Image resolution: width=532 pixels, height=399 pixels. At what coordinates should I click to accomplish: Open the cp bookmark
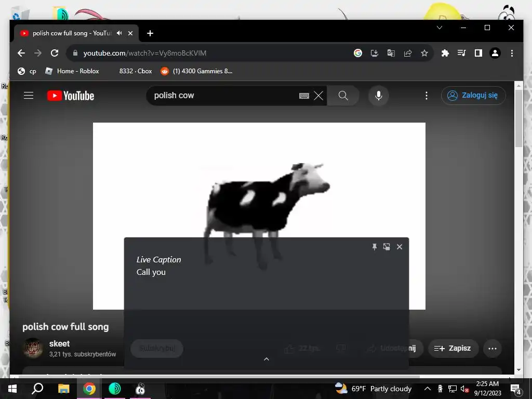(x=27, y=71)
